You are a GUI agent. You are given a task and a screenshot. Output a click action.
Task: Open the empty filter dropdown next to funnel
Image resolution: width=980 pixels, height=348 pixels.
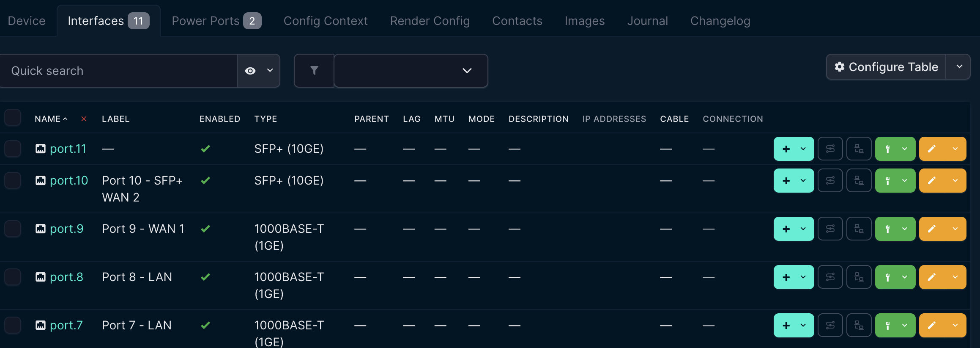tap(411, 71)
